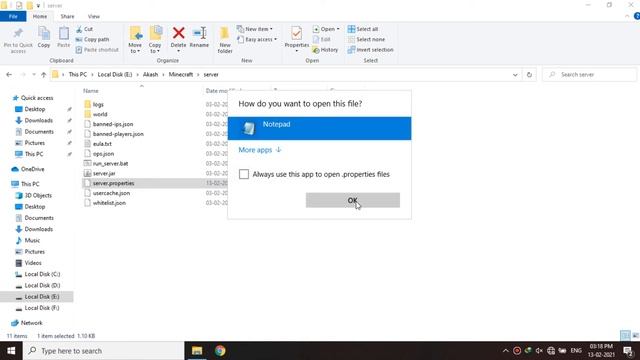Refresh the server folder view
Screen dimensions: 640x360
point(529,75)
